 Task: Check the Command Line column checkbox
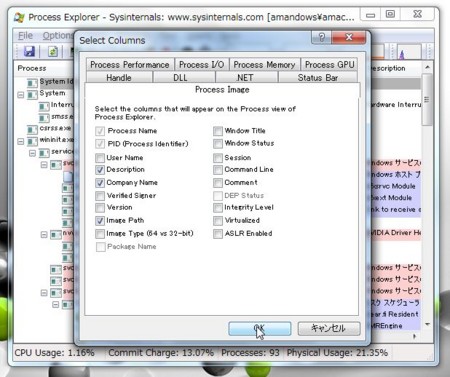pyautogui.click(x=218, y=170)
